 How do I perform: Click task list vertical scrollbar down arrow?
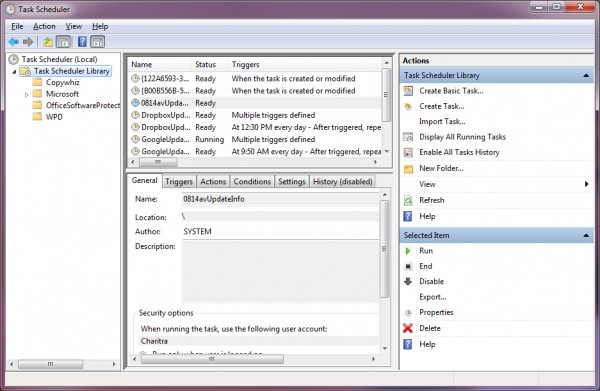[386, 152]
